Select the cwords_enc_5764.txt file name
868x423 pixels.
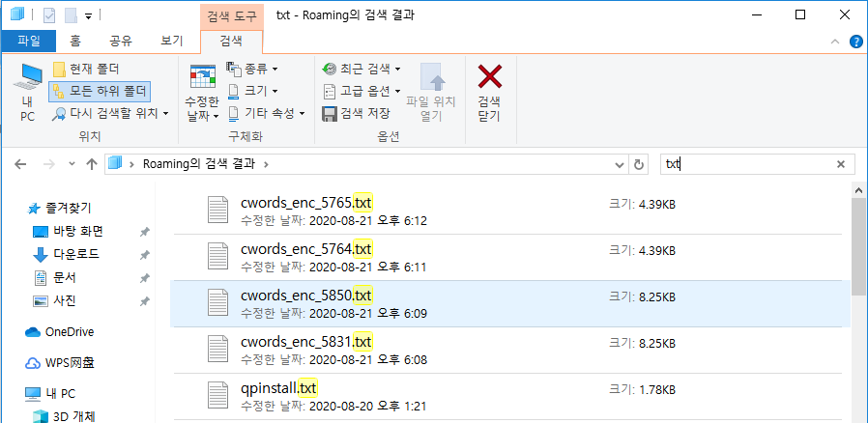pyautogui.click(x=306, y=249)
